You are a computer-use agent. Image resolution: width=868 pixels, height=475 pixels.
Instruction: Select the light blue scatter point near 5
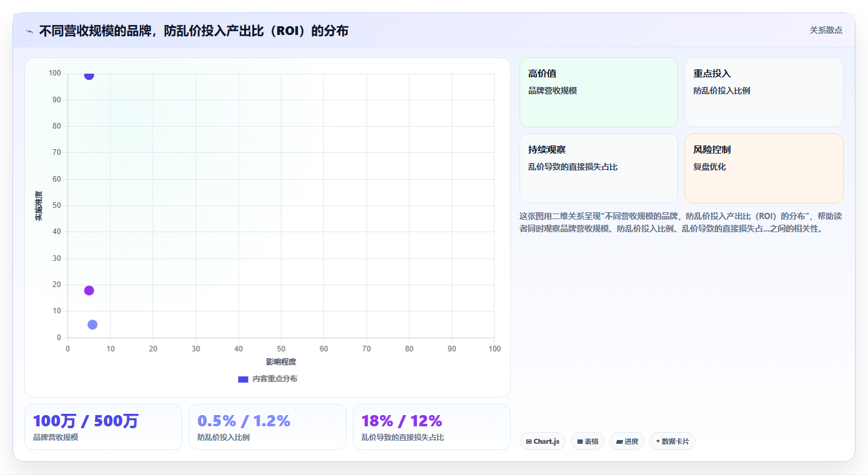coord(92,325)
